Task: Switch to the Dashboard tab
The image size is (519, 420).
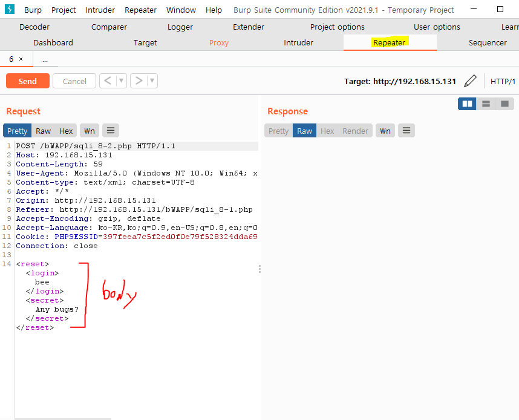Action: [x=53, y=43]
